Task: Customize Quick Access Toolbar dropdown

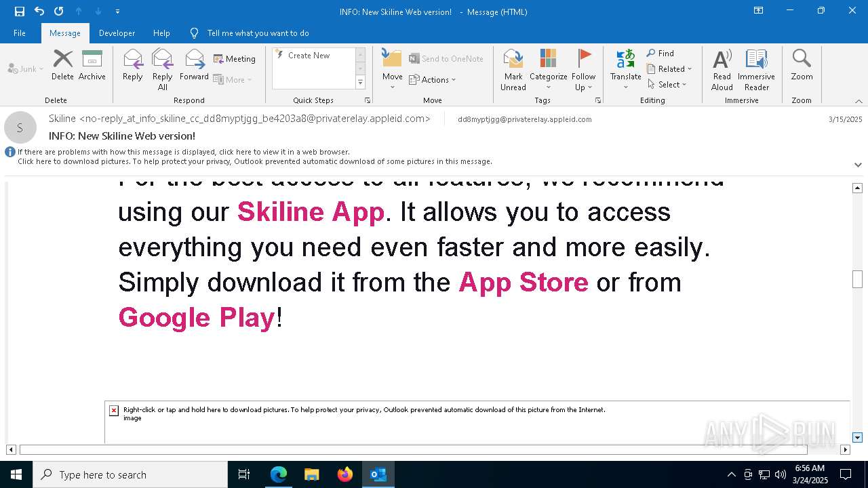Action: coord(118,11)
